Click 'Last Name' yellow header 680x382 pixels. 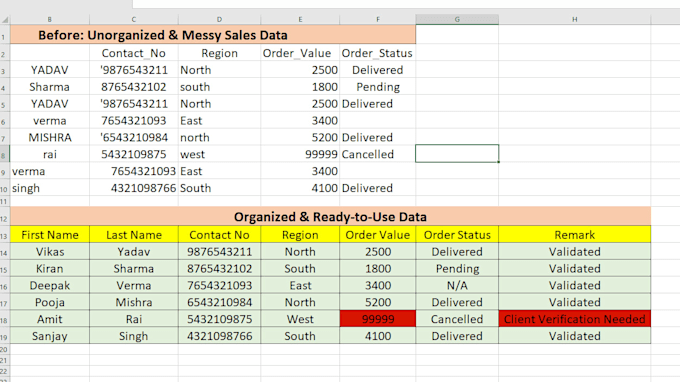click(x=134, y=235)
